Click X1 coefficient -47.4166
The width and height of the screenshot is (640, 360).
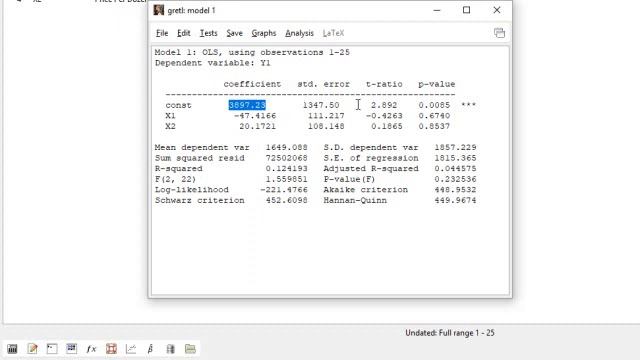[255, 116]
